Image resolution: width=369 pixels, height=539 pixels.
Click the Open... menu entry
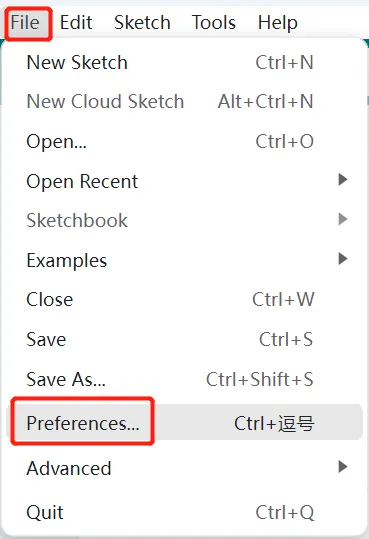tap(184, 141)
